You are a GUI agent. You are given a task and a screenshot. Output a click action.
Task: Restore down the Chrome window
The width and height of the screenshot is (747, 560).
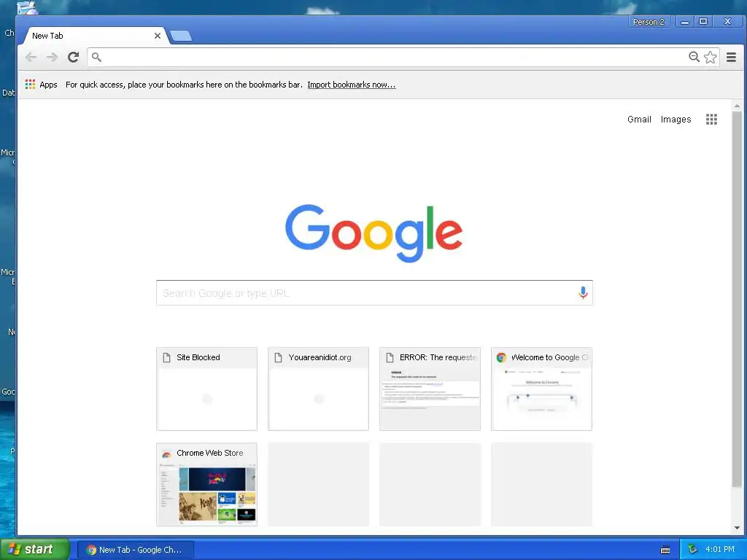point(703,22)
